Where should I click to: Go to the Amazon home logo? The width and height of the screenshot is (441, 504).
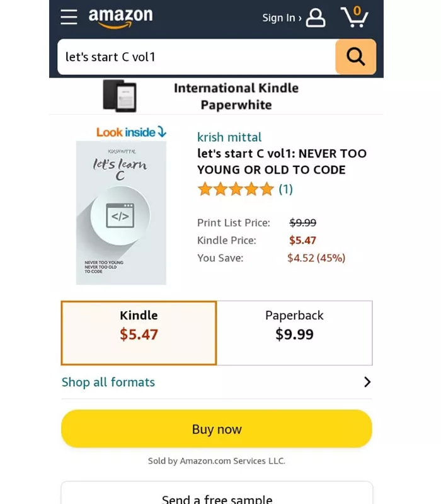120,17
